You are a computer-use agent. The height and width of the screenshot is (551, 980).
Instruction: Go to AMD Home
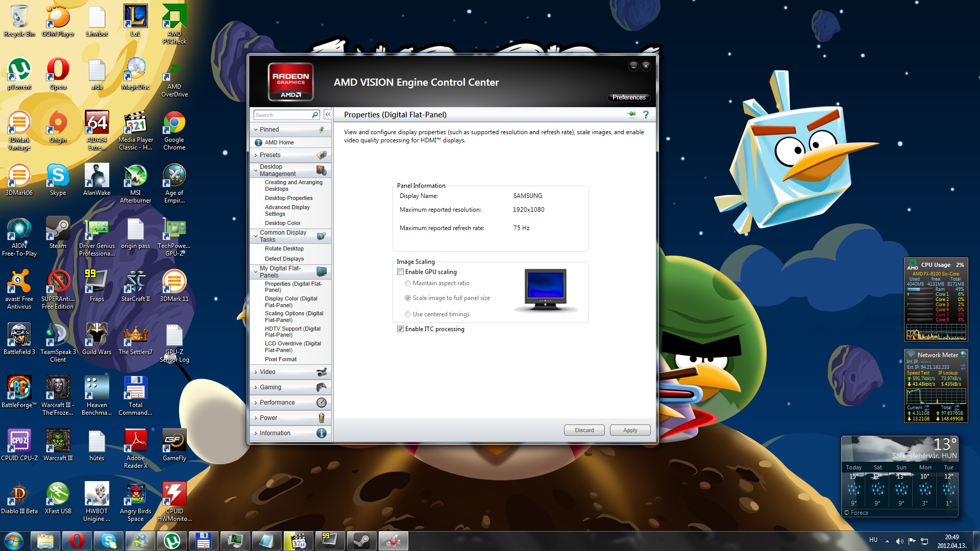pyautogui.click(x=279, y=142)
